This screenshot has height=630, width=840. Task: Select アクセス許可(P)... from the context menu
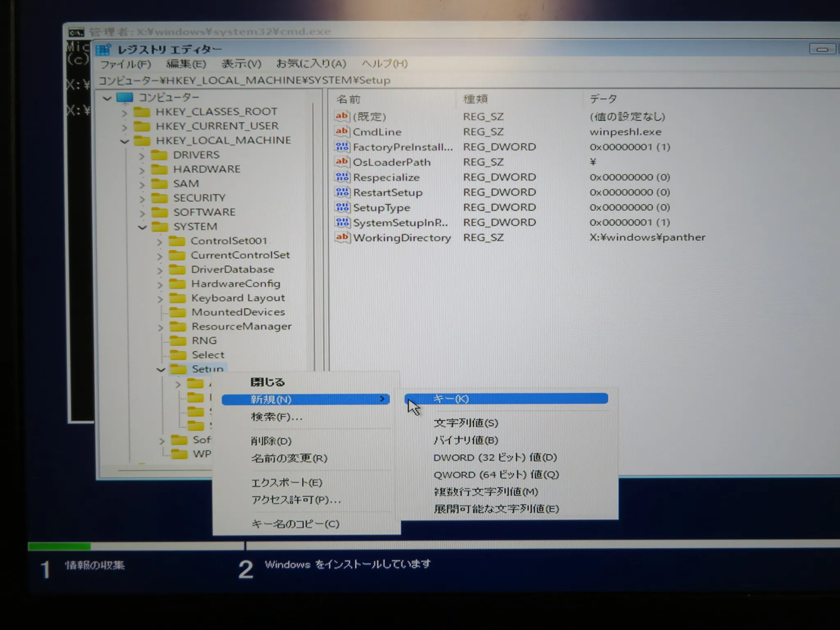pyautogui.click(x=296, y=500)
